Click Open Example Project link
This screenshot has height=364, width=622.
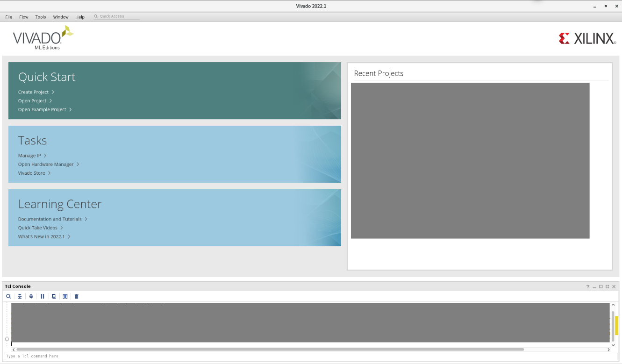pos(45,109)
